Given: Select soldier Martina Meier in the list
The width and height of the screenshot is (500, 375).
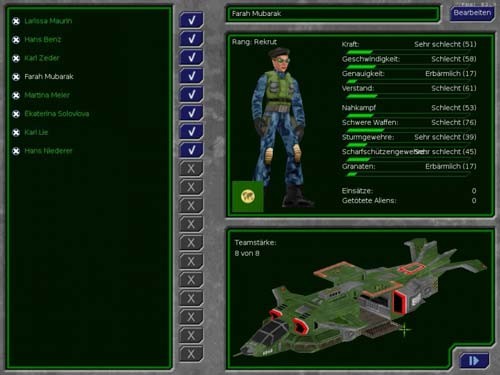Looking at the screenshot, I should [x=47, y=95].
